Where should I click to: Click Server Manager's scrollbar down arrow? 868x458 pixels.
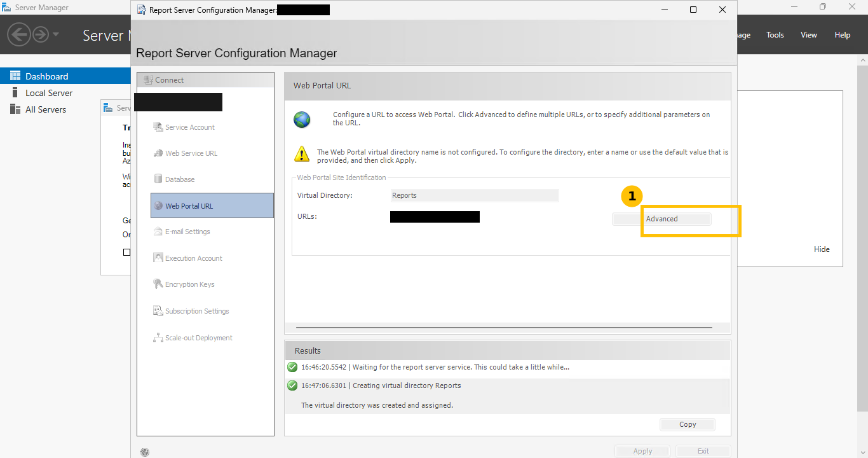863,452
